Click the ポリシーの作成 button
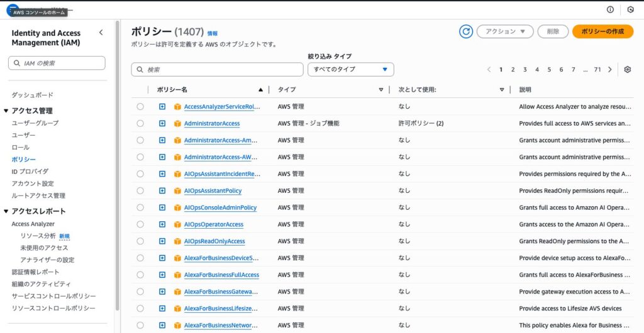The height and width of the screenshot is (333, 644). [x=602, y=31]
